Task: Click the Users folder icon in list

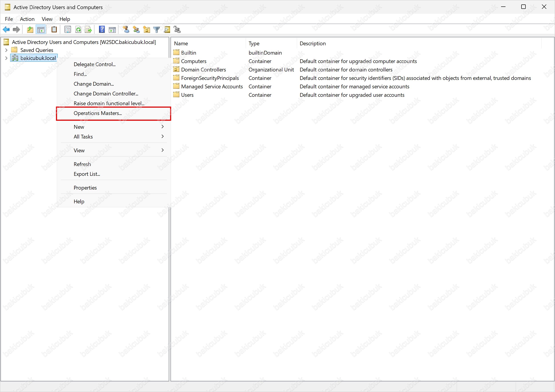Action: [176, 95]
